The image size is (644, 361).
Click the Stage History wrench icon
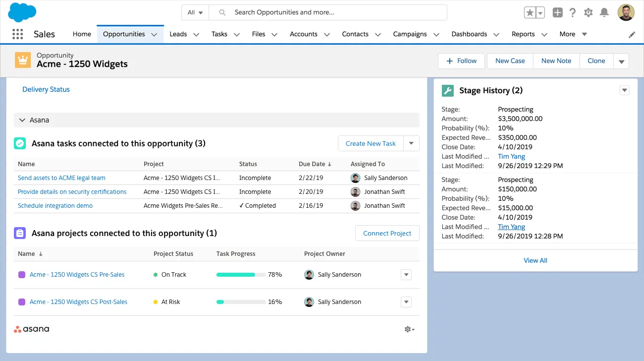[447, 90]
